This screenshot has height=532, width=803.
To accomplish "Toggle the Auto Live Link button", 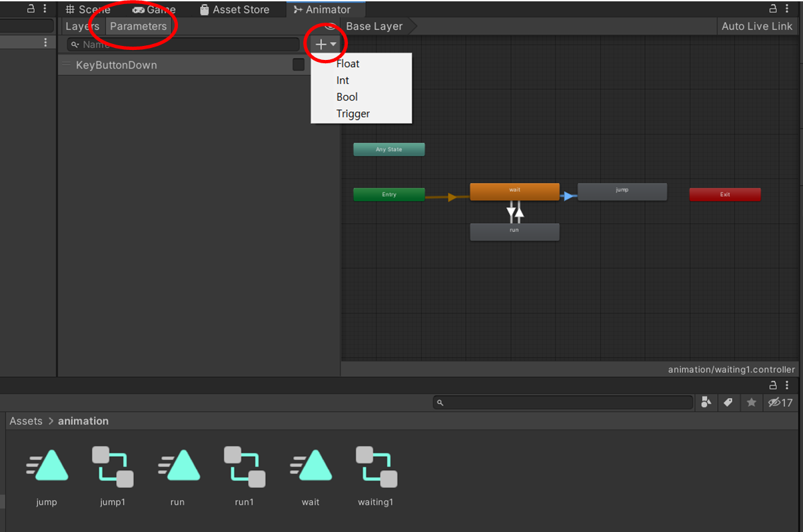I will coord(757,26).
